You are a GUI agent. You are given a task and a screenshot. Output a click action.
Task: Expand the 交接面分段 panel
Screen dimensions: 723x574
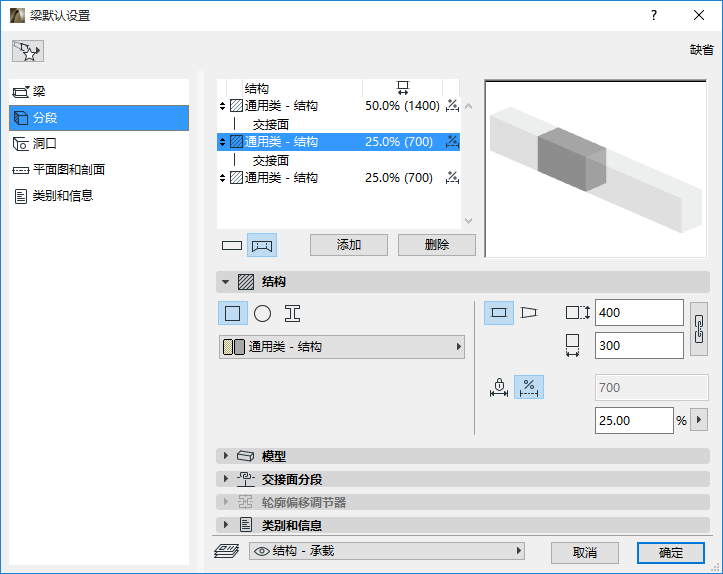pos(225,479)
